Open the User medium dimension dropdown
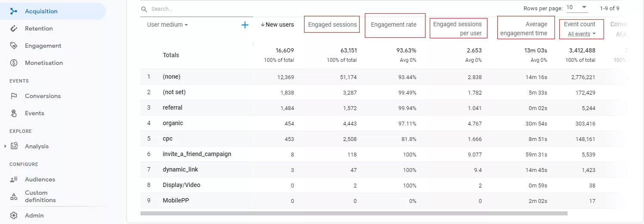The width and height of the screenshot is (644, 224). 167,25
